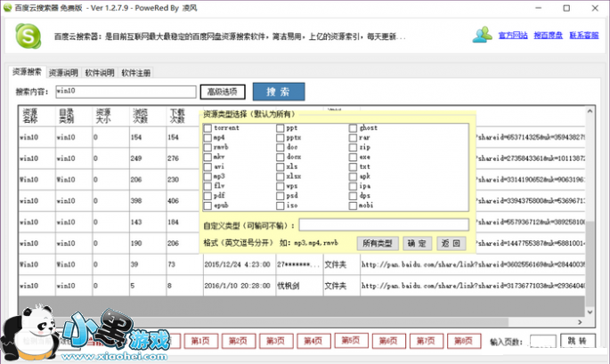Image resolution: width=610 pixels, height=364 pixels.
Task: Enable the psd checkbox
Action: [x=281, y=196]
